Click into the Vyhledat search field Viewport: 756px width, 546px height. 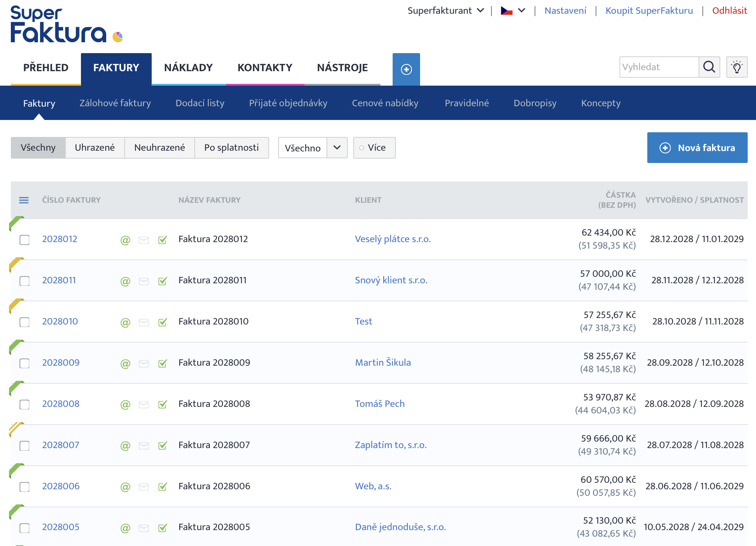point(659,67)
